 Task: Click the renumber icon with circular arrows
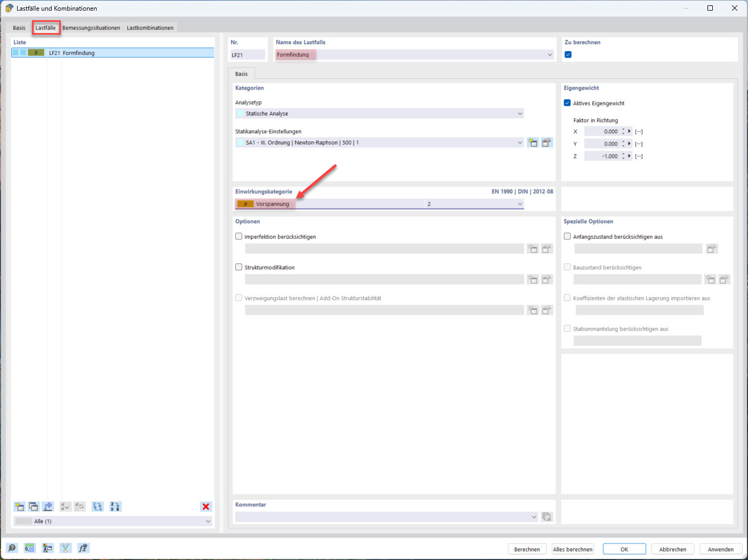[x=98, y=507]
